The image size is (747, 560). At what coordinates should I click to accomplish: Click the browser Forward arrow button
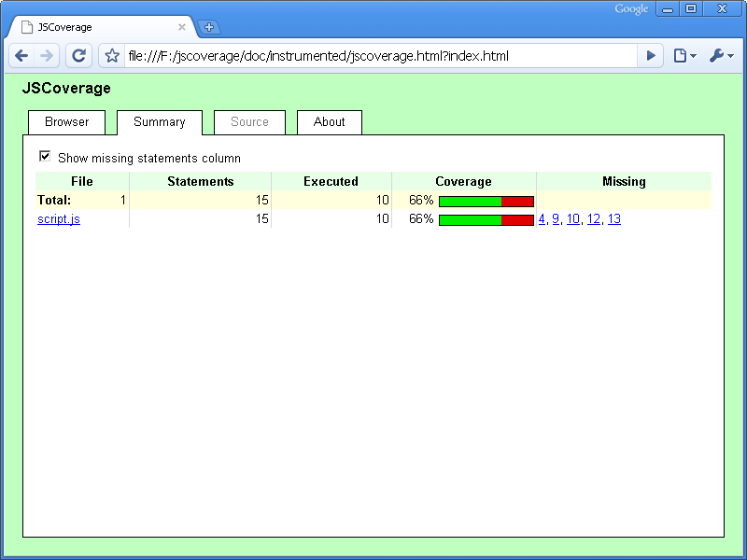(47, 56)
